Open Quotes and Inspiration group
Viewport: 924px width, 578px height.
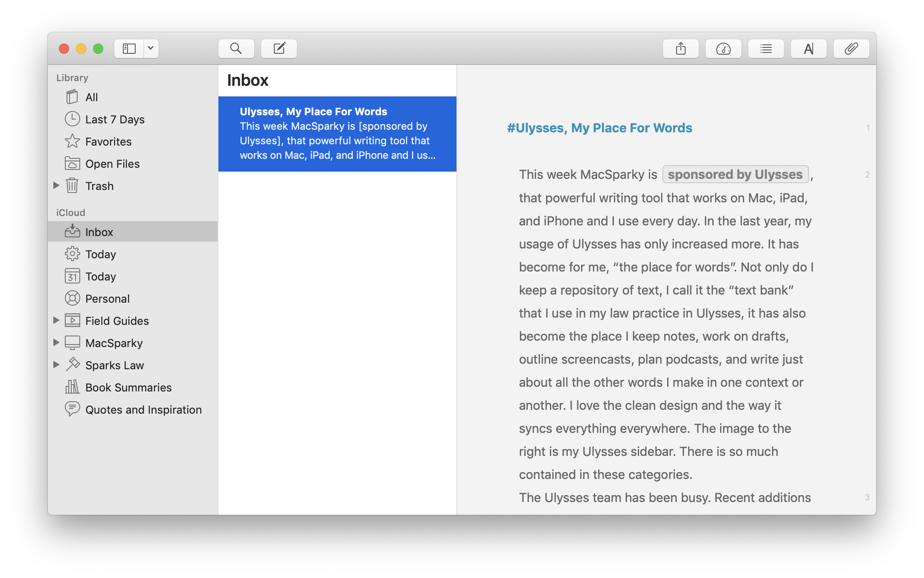point(143,410)
